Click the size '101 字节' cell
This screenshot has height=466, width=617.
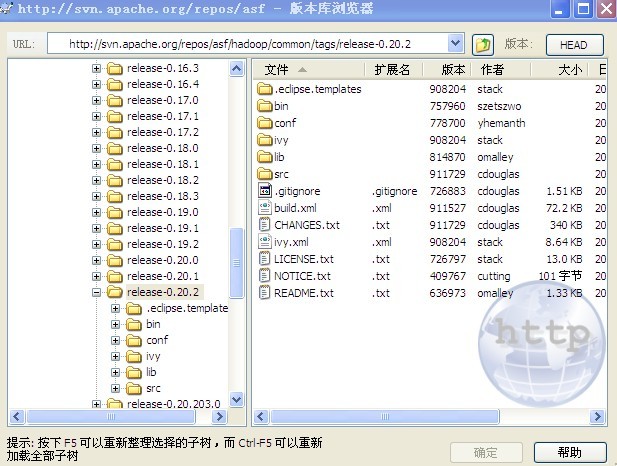560,276
